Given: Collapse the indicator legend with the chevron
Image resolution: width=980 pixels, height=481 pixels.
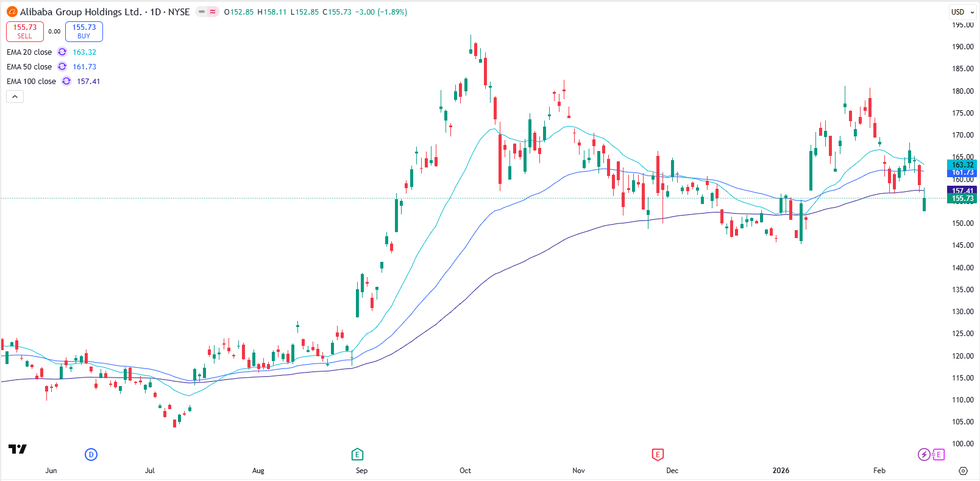Looking at the screenshot, I should (x=15, y=96).
